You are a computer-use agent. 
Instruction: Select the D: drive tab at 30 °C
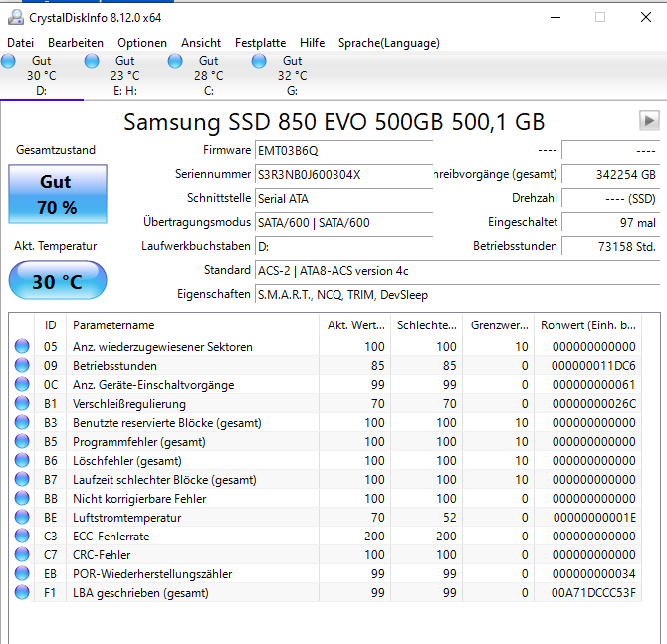pos(42,76)
